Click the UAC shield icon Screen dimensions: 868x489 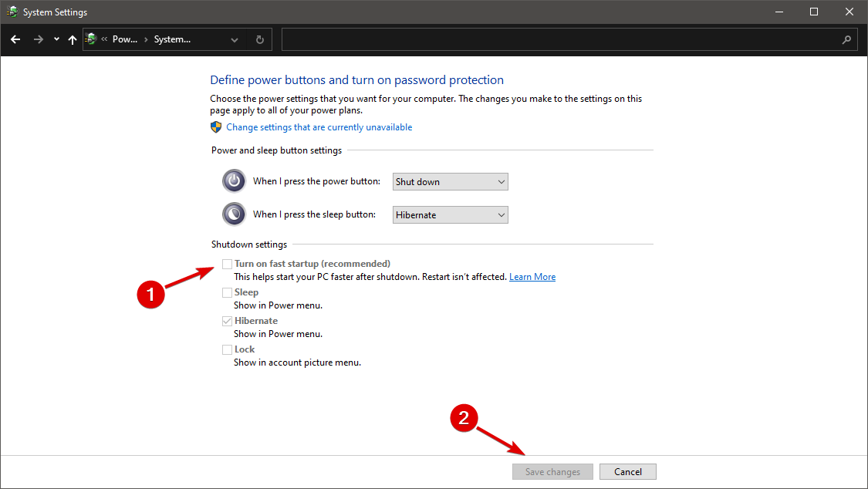point(216,127)
